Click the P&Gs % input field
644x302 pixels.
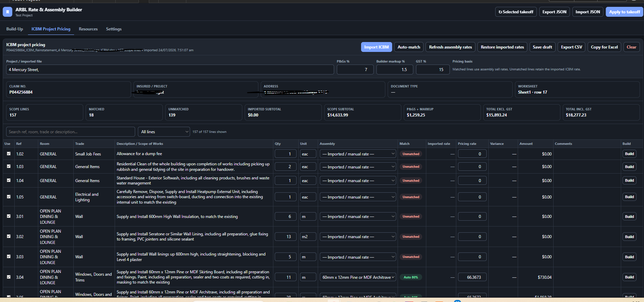tap(355, 70)
